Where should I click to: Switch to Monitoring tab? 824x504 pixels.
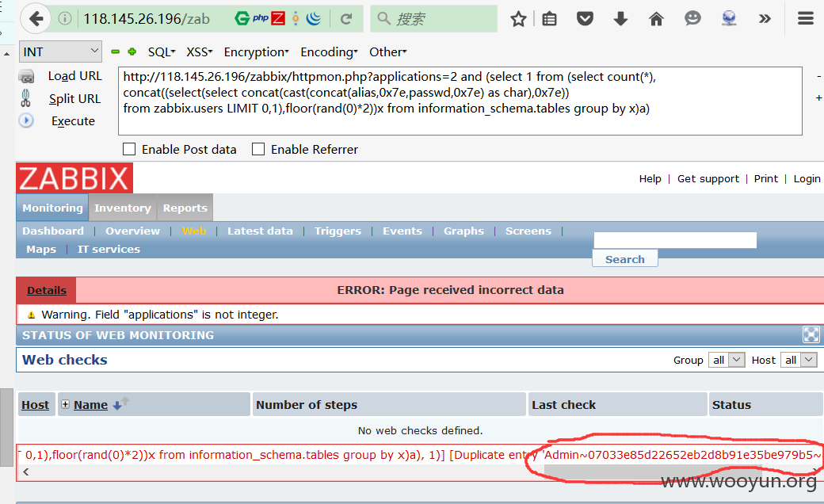(x=52, y=208)
